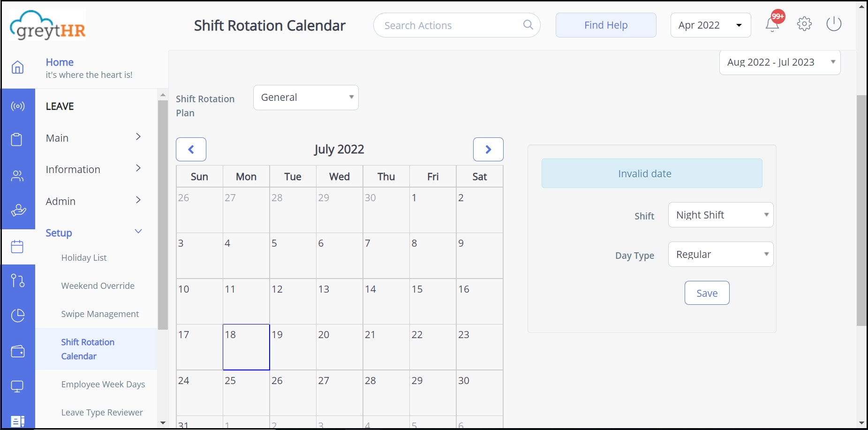Select the calendar leave icon in sidebar
Image resolution: width=868 pixels, height=430 pixels.
(17, 247)
